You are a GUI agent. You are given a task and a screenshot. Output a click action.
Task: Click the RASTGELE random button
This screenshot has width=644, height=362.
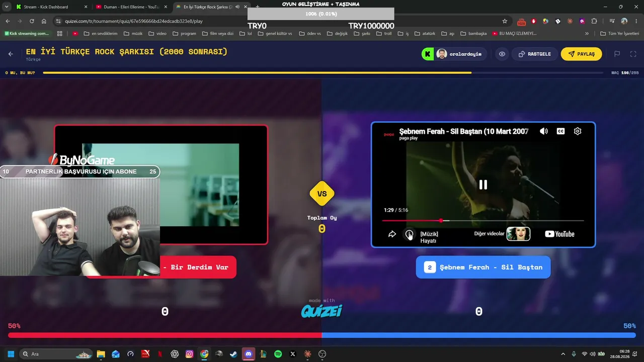[534, 54]
